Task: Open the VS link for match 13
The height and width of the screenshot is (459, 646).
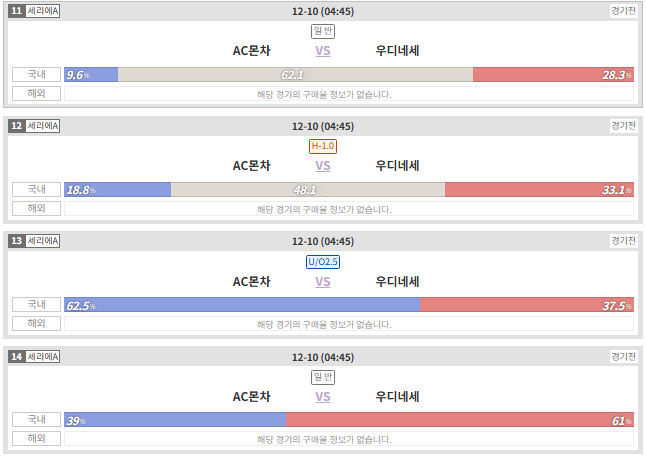Action: pyautogui.click(x=323, y=282)
